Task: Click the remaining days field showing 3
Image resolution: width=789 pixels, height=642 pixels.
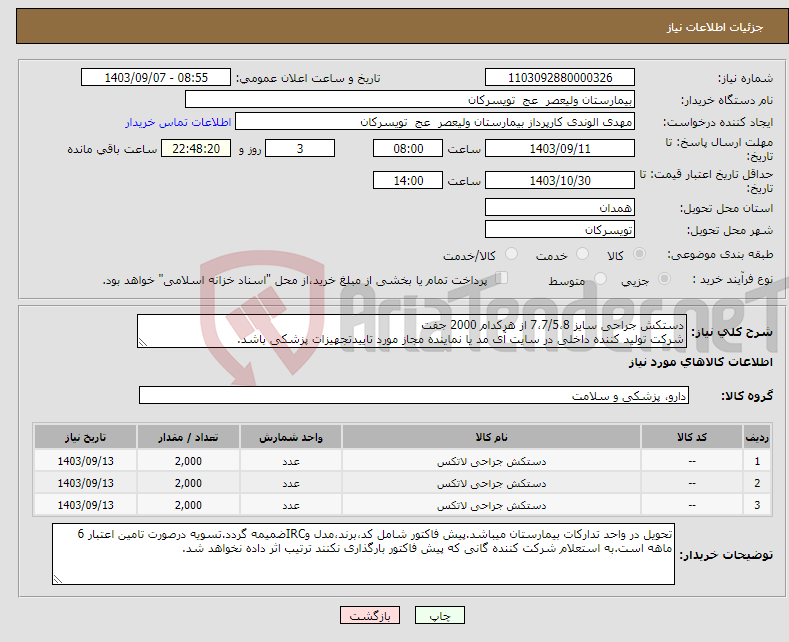Action: pos(300,148)
